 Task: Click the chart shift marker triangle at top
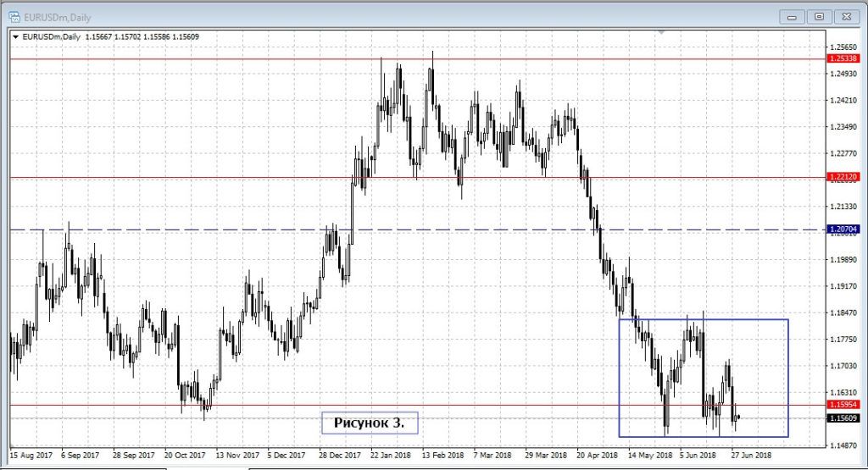661,33
